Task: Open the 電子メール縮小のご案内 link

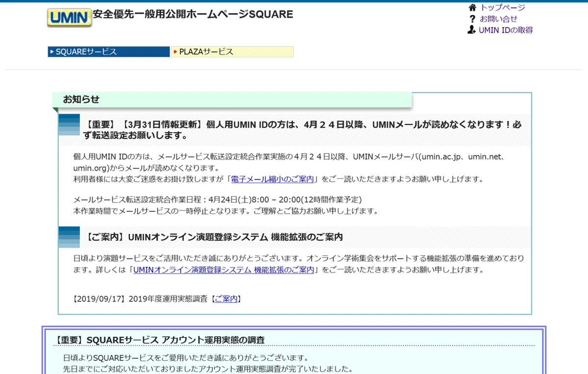Action: click(x=272, y=179)
